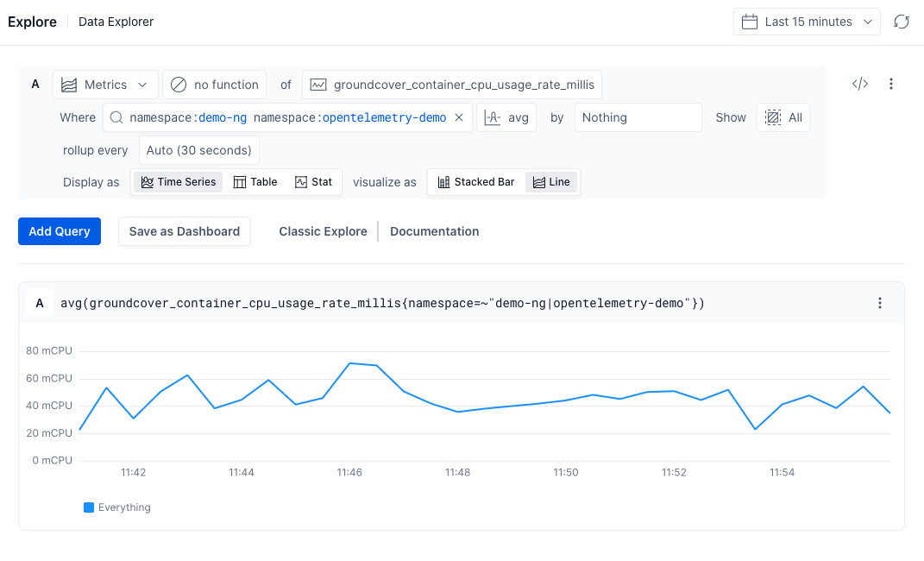This screenshot has width=924, height=561.
Task: Click the calendar icon in time picker
Action: point(750,22)
